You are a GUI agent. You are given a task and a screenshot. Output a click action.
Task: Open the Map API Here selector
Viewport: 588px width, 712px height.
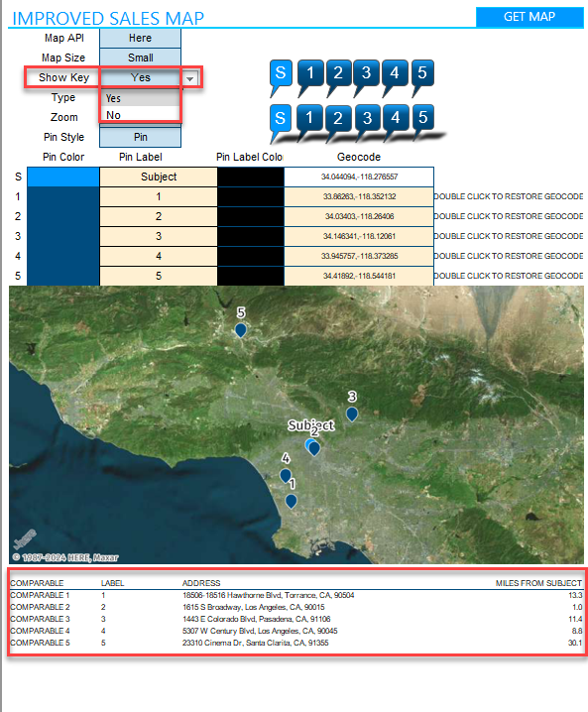click(x=140, y=38)
